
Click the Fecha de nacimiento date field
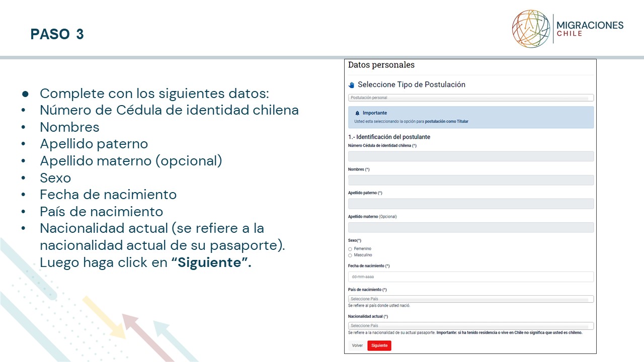pyautogui.click(x=471, y=277)
